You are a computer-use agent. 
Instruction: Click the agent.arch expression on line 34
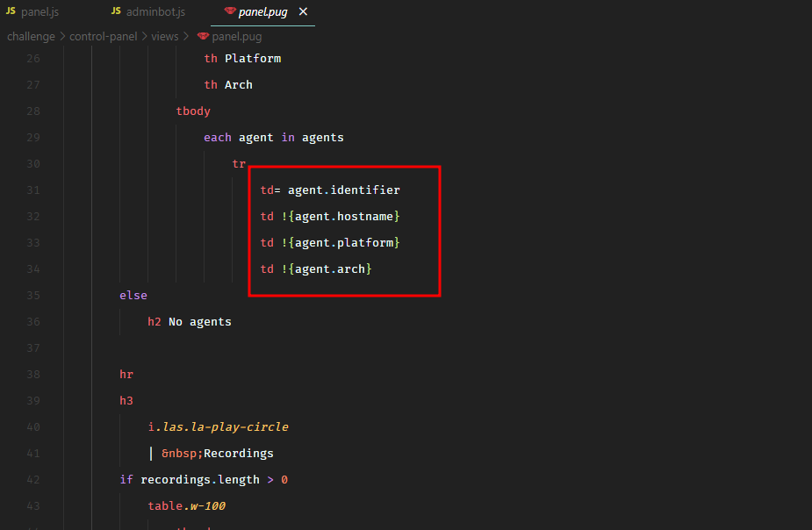click(333, 269)
